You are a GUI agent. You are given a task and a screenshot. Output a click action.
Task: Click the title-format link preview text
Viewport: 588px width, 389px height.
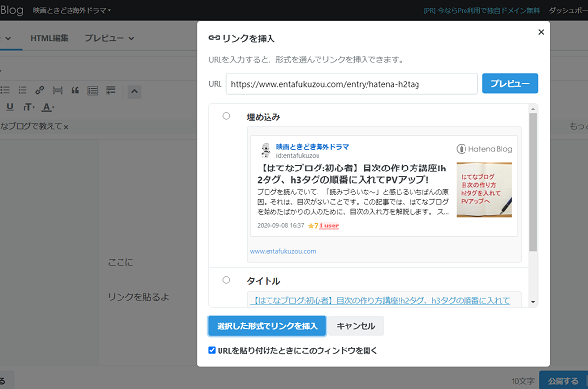pos(379,300)
